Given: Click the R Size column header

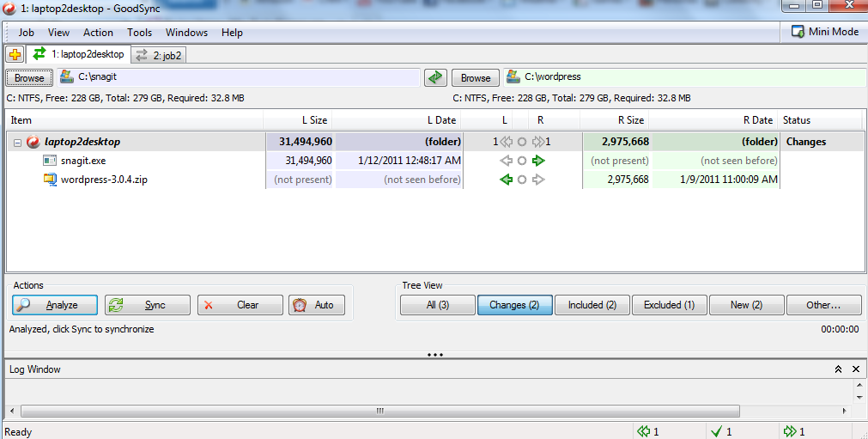Looking at the screenshot, I should pyautogui.click(x=613, y=120).
